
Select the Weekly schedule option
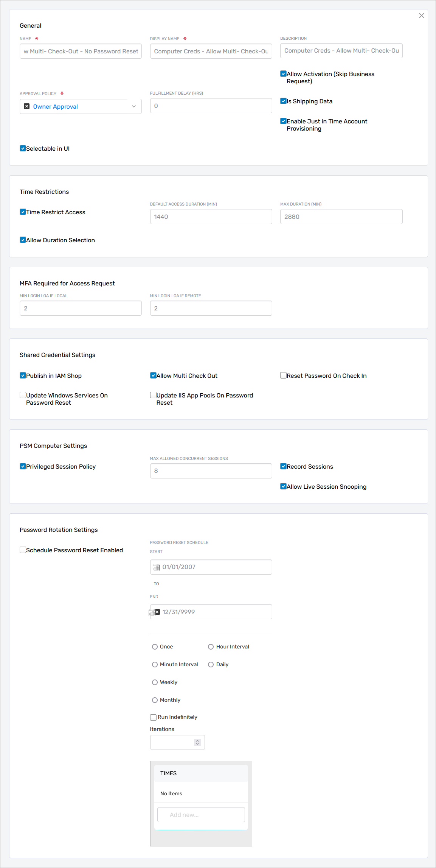155,682
